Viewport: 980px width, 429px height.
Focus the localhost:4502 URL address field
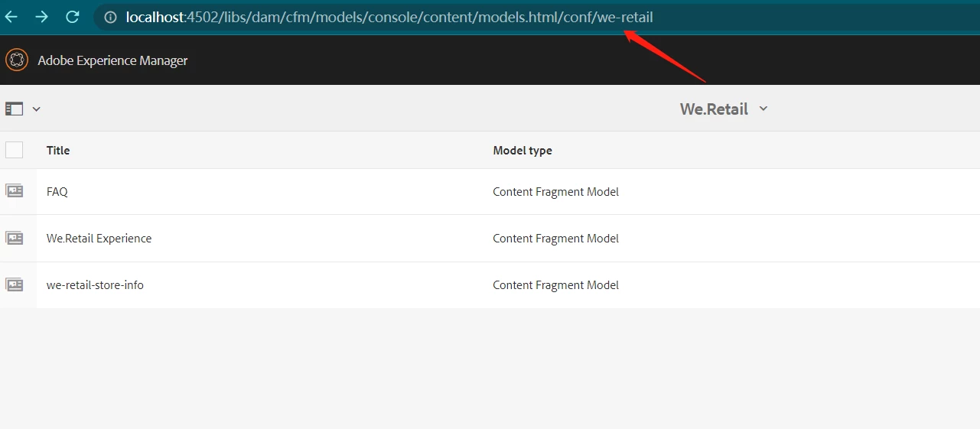tap(536, 17)
